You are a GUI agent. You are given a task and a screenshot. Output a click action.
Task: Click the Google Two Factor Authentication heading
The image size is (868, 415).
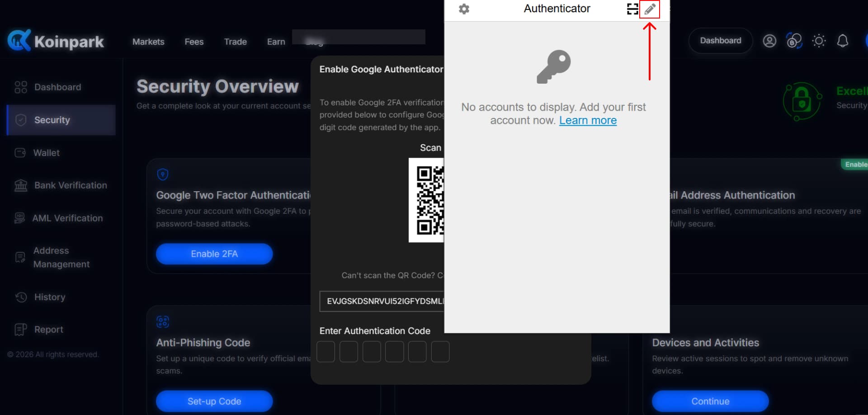234,195
